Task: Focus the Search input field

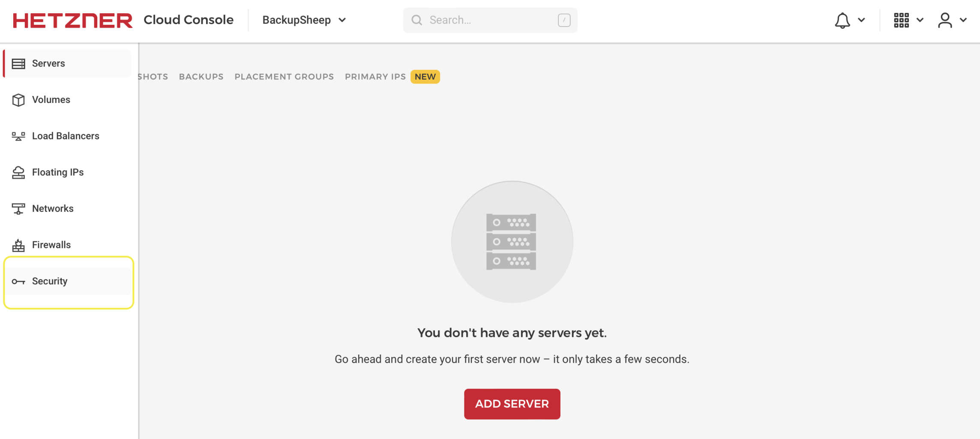Action: (490, 20)
